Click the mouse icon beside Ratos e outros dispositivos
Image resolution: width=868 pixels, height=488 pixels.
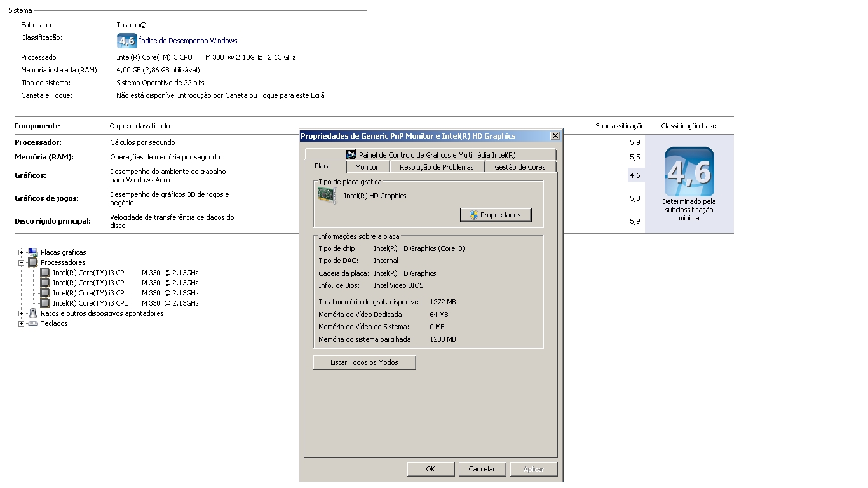click(33, 313)
